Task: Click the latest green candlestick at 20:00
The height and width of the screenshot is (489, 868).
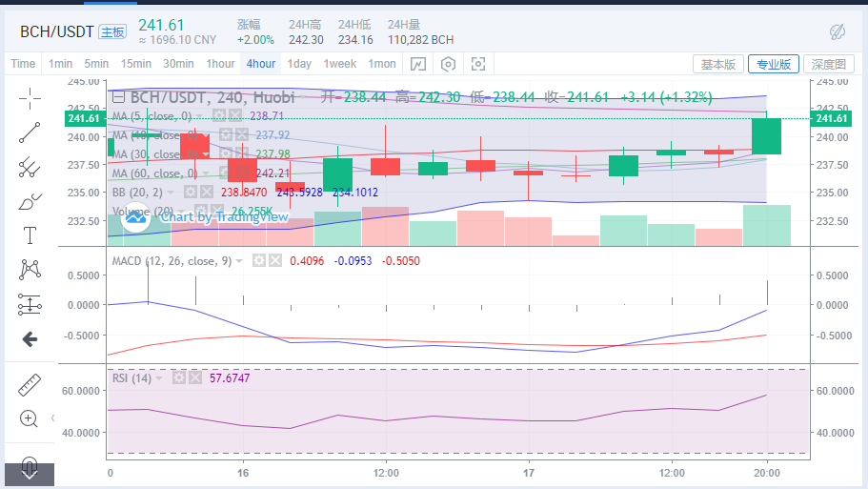Action: [767, 136]
